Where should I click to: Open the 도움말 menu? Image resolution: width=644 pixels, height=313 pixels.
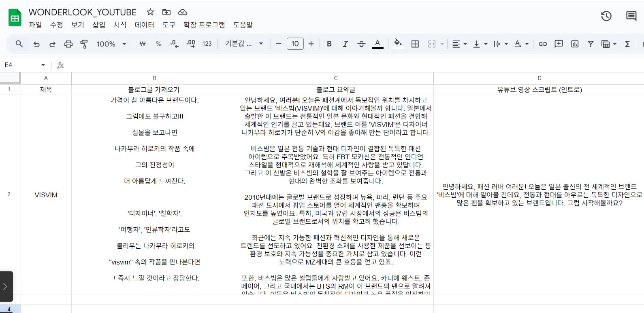tap(243, 25)
